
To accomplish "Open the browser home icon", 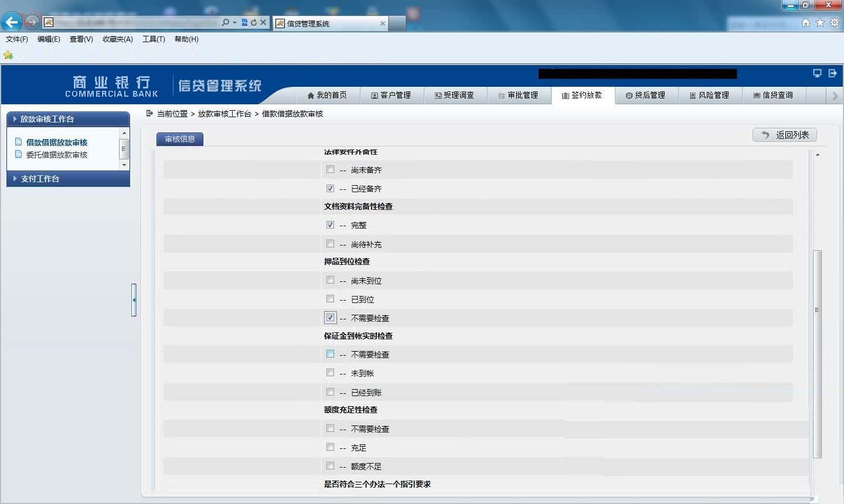I will tap(806, 22).
